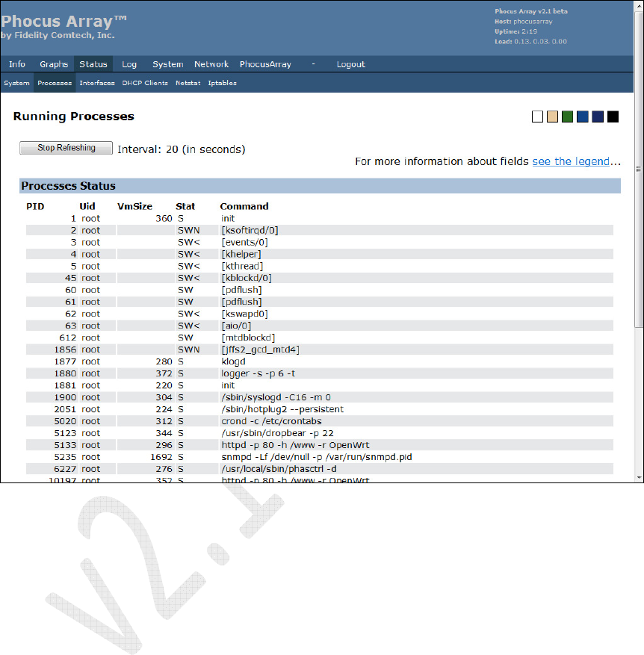Click the '[aio/0]' process command
This screenshot has width=644, height=655.
pyautogui.click(x=236, y=326)
